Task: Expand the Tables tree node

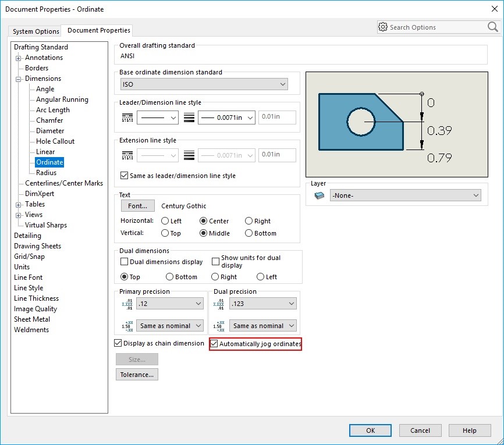Action: point(19,205)
